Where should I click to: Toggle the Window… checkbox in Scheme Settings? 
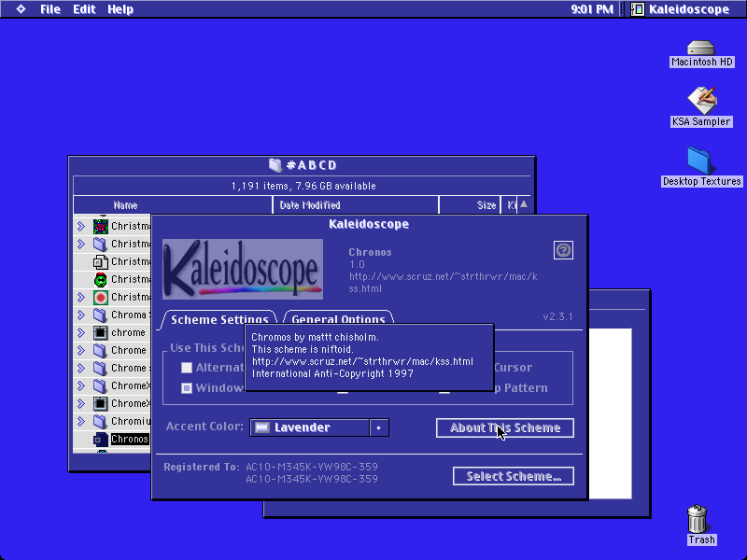(x=187, y=388)
